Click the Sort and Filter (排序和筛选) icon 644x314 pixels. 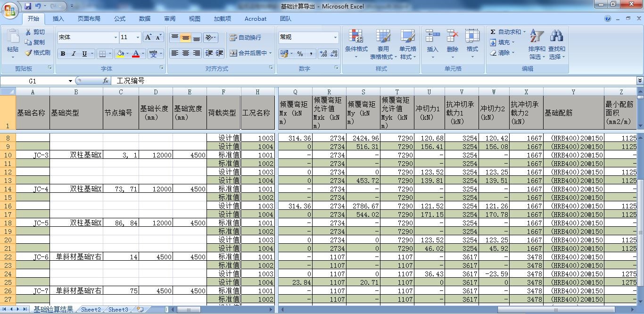(x=537, y=36)
